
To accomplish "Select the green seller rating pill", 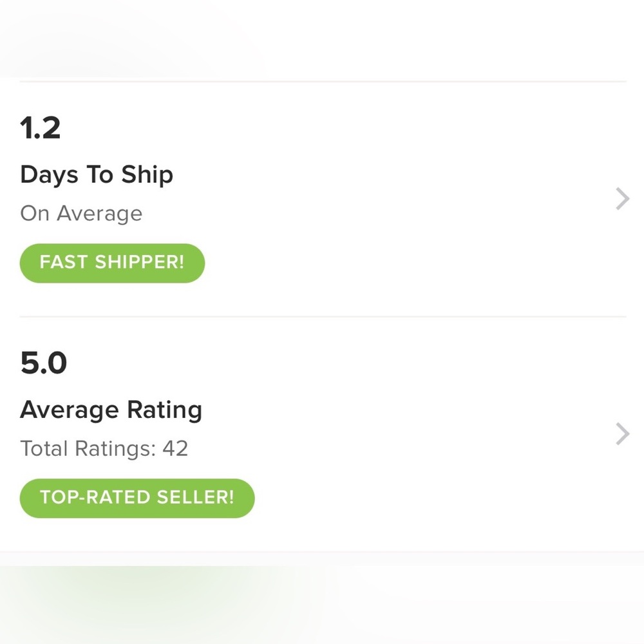I will coord(137,497).
